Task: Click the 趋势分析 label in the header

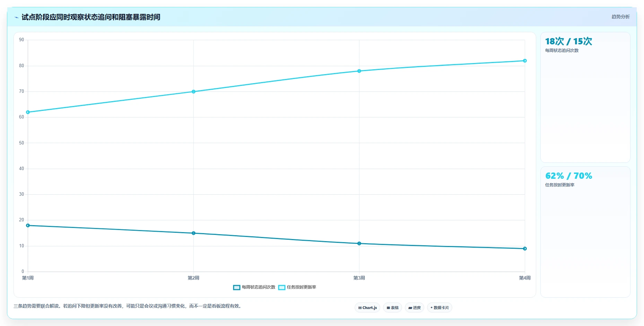Action: (620, 17)
